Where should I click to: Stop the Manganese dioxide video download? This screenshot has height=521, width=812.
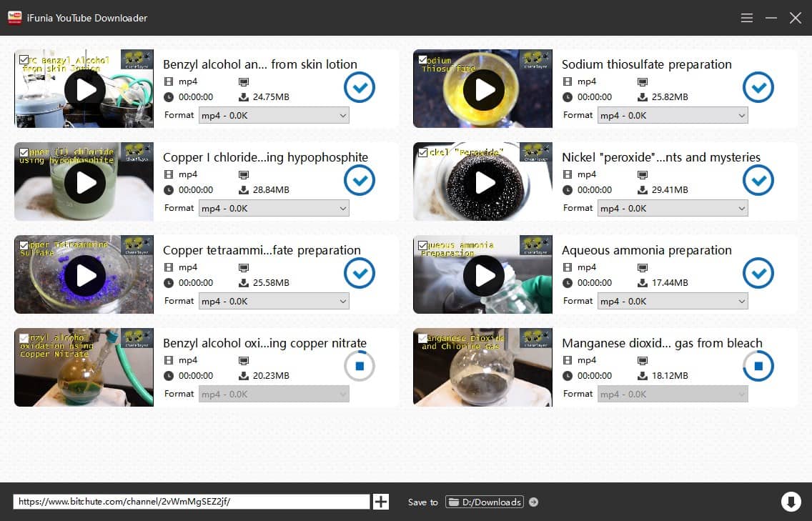(x=758, y=366)
